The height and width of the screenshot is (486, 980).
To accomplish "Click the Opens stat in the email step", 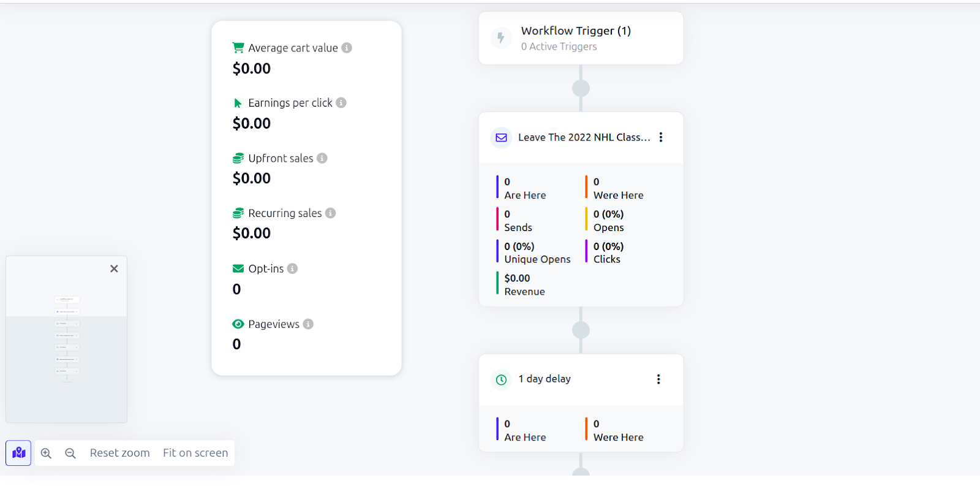I will pyautogui.click(x=605, y=221).
